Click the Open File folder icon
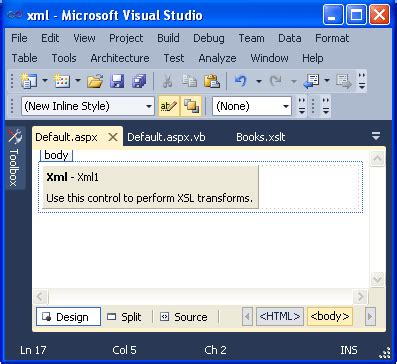 click(95, 81)
